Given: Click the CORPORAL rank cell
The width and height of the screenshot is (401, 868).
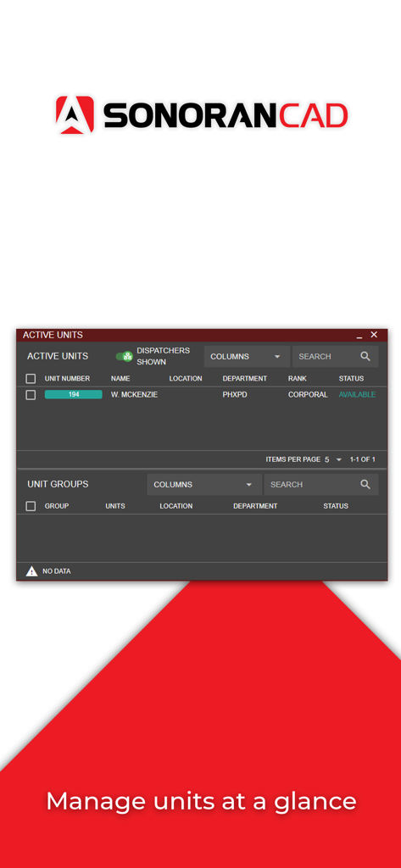Looking at the screenshot, I should pos(308,395).
